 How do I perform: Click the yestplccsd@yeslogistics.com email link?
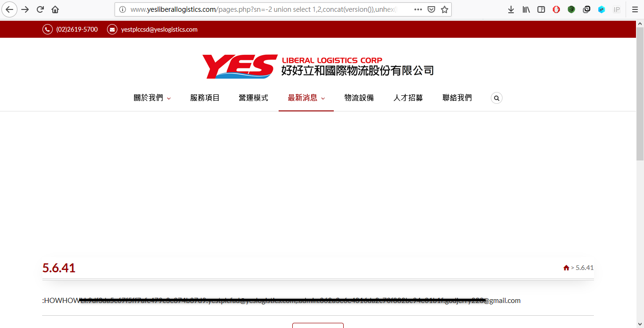click(x=159, y=29)
